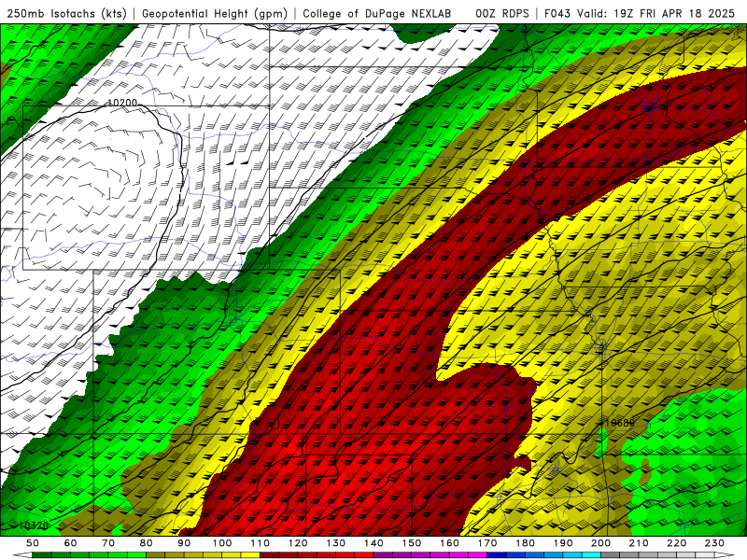Click the 'F043' forecast hour text
The height and width of the screenshot is (560, 747).
point(558,13)
